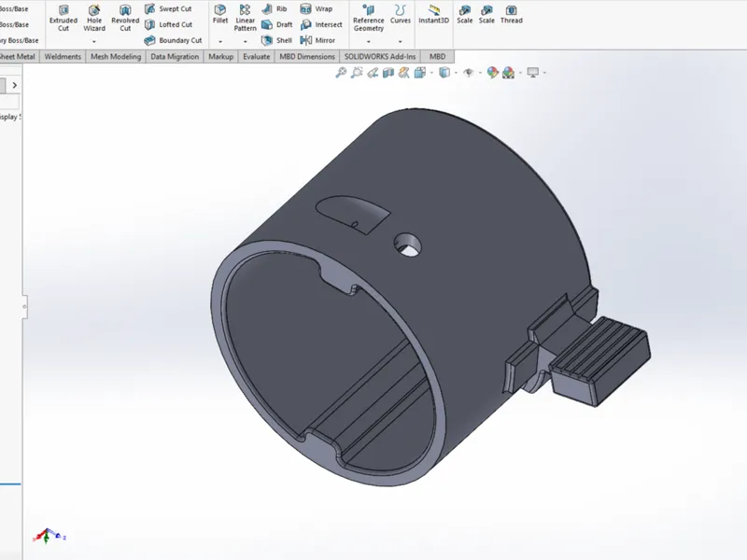The image size is (747, 560).
Task: Choose the Boundary Cut tool
Action: point(173,40)
